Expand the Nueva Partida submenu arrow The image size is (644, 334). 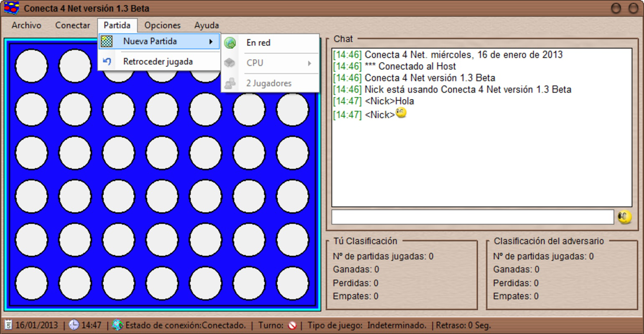pos(211,41)
